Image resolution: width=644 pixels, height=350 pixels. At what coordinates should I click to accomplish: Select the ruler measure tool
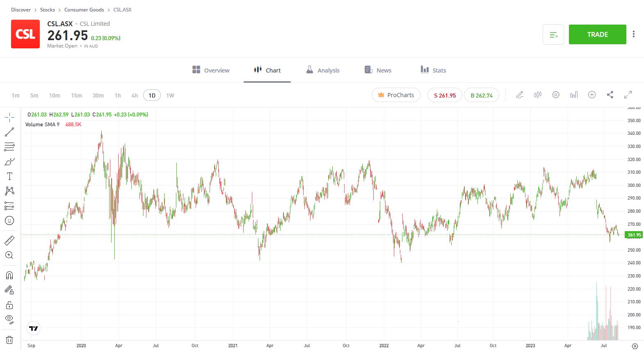[x=9, y=241]
